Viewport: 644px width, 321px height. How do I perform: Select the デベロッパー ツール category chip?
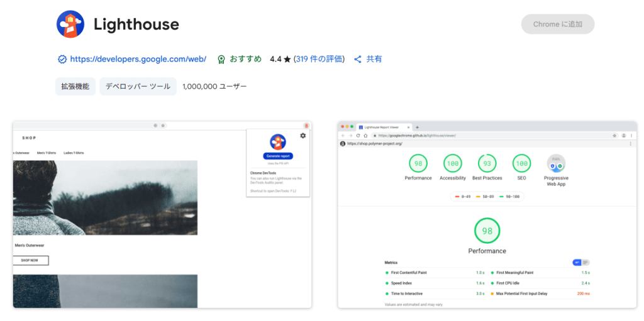point(138,87)
